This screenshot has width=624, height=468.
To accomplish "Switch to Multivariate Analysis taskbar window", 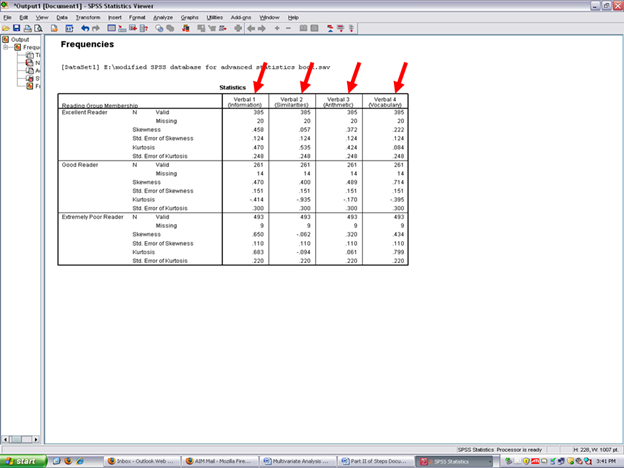I will [x=291, y=461].
